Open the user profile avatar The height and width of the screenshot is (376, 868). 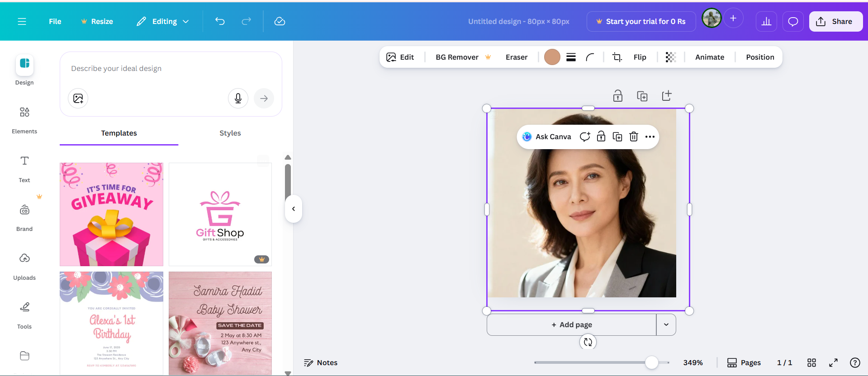[x=711, y=18]
